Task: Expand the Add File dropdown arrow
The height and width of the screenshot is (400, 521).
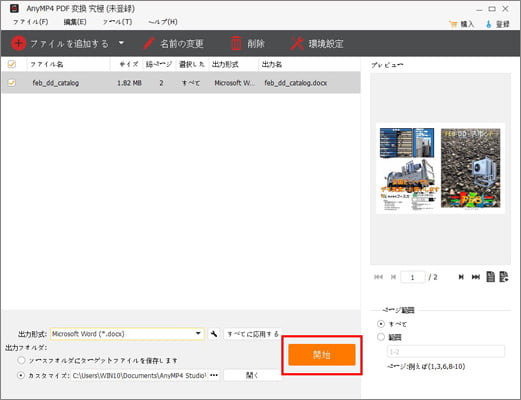Action: tap(121, 43)
